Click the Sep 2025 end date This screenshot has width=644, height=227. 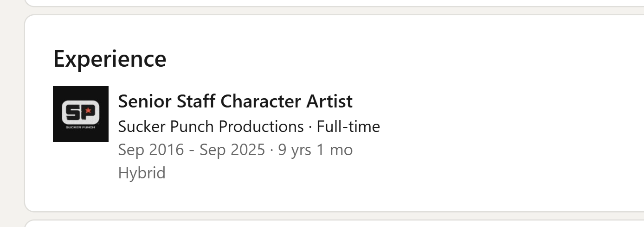tap(232, 150)
